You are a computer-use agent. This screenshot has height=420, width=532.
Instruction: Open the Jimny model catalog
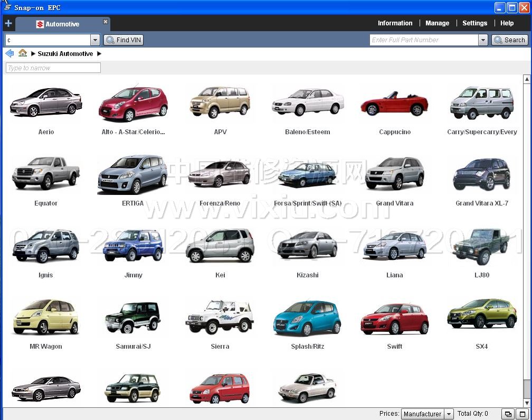pos(133,246)
